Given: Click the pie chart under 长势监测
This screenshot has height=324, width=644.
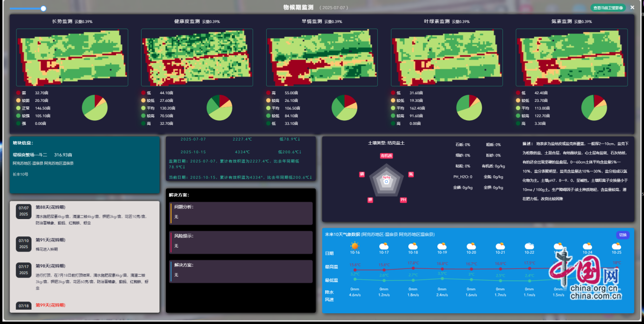Looking at the screenshot, I should tap(95, 107).
